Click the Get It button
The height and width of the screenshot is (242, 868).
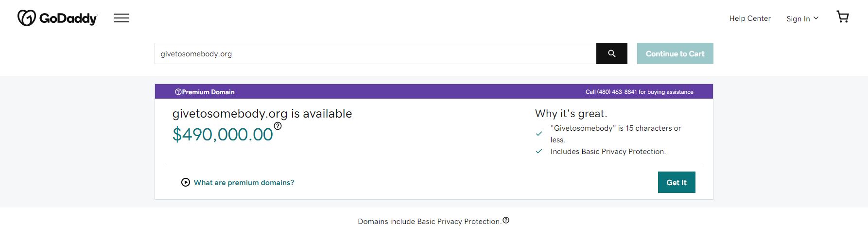676,182
